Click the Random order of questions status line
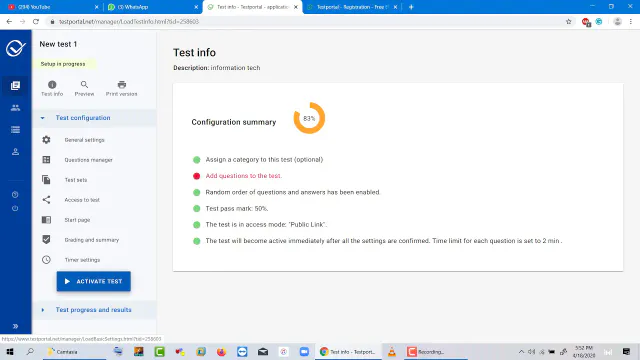Viewport: 640px width, 360px height. [293, 192]
